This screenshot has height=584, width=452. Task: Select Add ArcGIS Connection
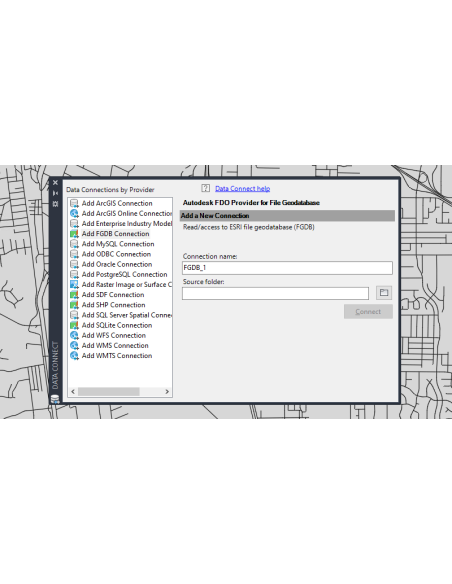(117, 203)
